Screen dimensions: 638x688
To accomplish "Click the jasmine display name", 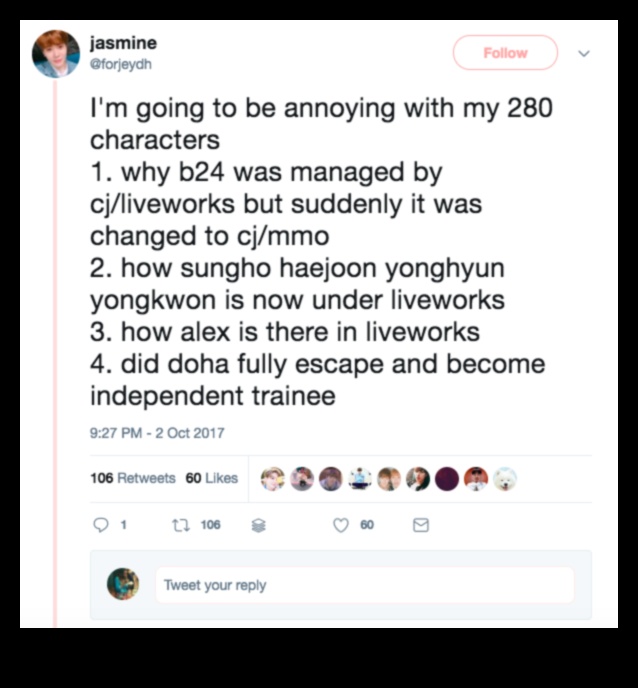I will pyautogui.click(x=123, y=43).
